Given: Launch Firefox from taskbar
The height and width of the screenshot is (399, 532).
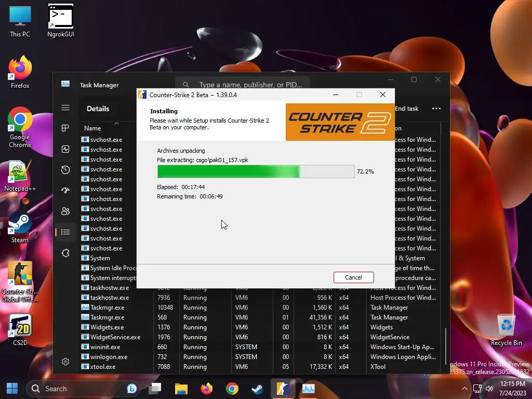Looking at the screenshot, I should click(207, 389).
